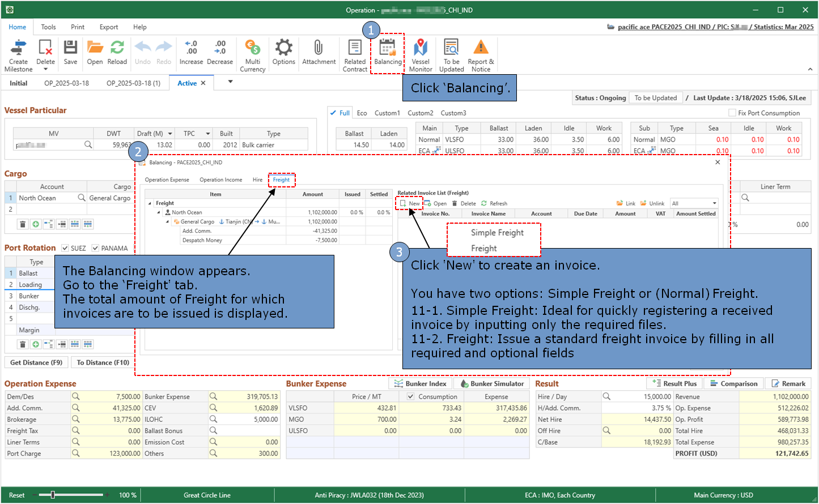
Task: Click the Get Distance (F9) button
Action: pos(36,362)
